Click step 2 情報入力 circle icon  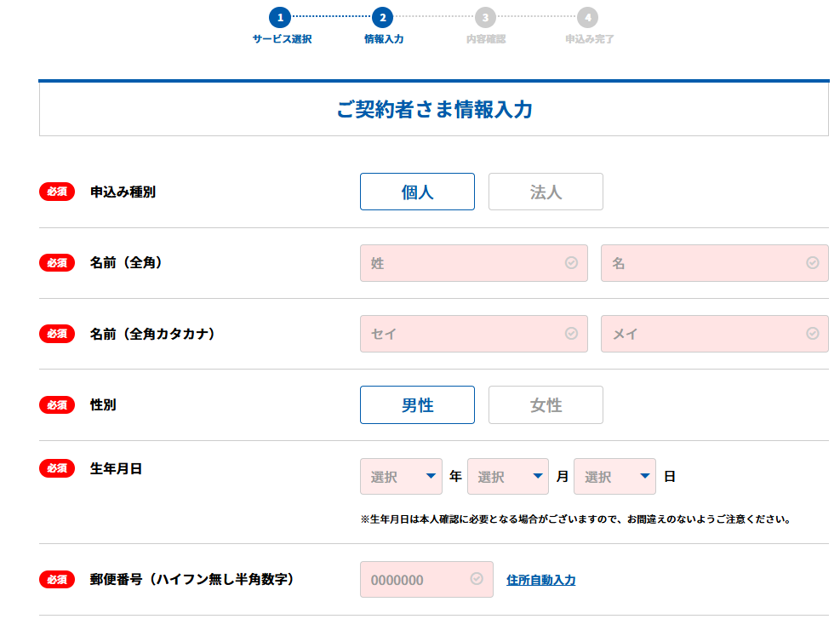383,17
